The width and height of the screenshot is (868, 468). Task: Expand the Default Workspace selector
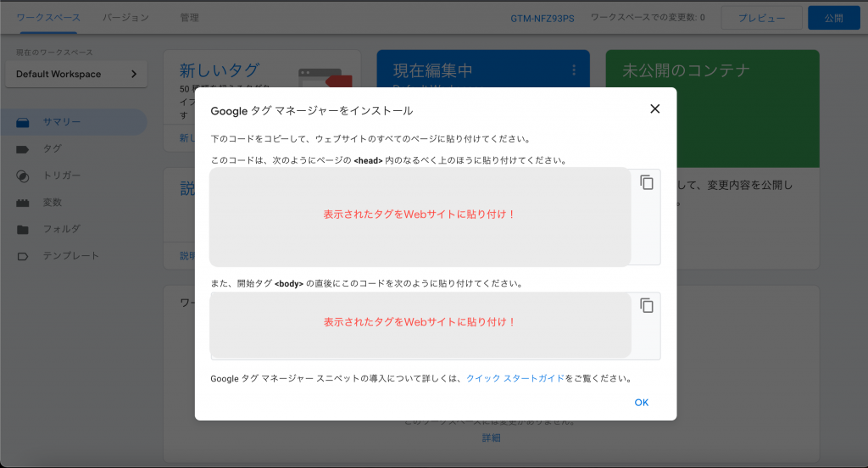(76, 75)
